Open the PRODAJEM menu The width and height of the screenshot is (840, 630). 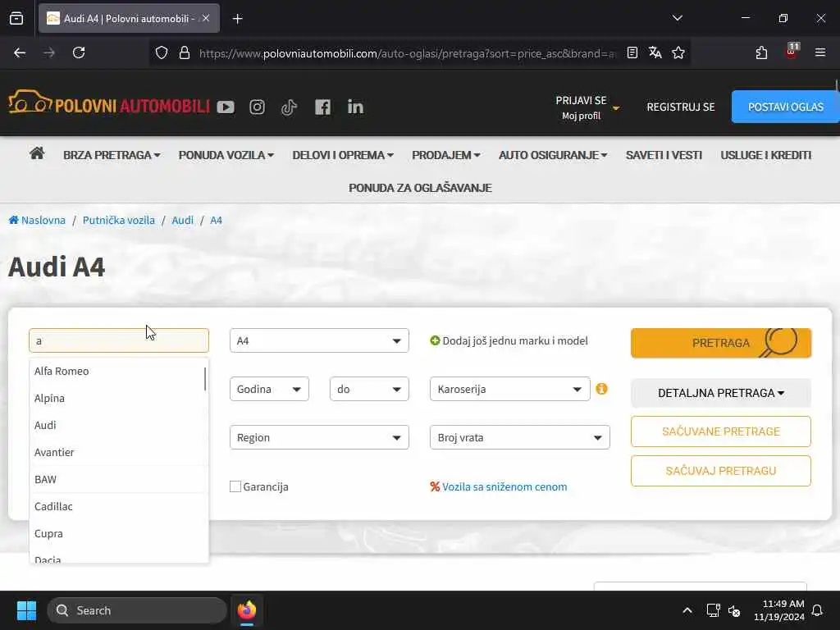coord(445,155)
